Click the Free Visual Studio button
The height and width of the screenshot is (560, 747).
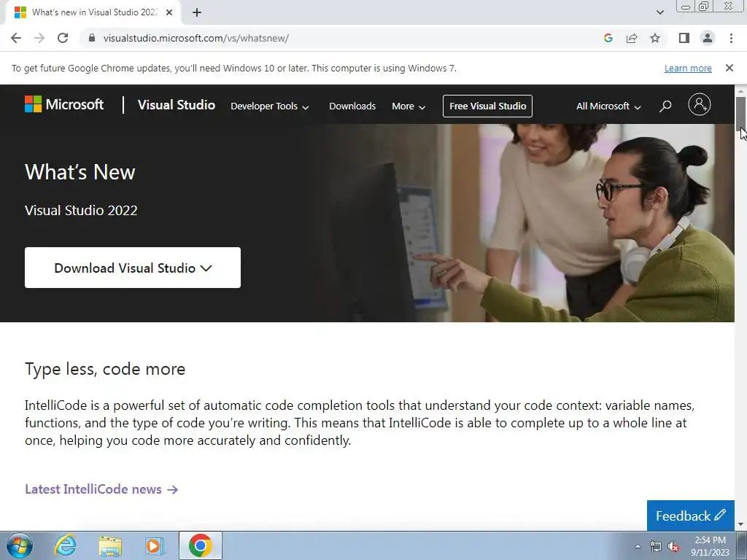pos(487,106)
